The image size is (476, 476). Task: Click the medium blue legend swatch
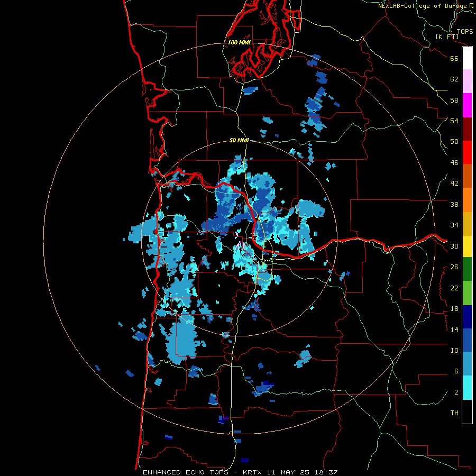pyautogui.click(x=467, y=340)
